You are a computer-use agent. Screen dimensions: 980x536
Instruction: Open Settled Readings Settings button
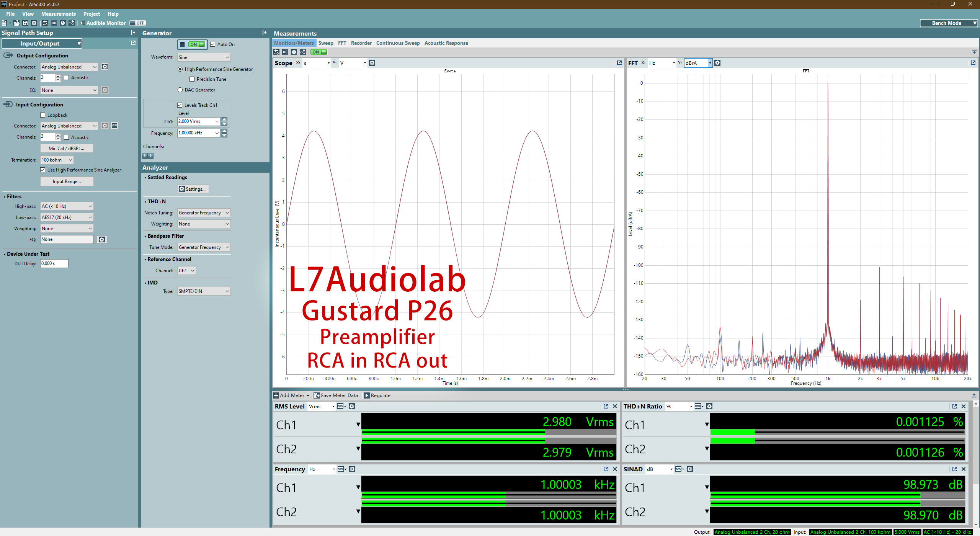[x=194, y=189]
